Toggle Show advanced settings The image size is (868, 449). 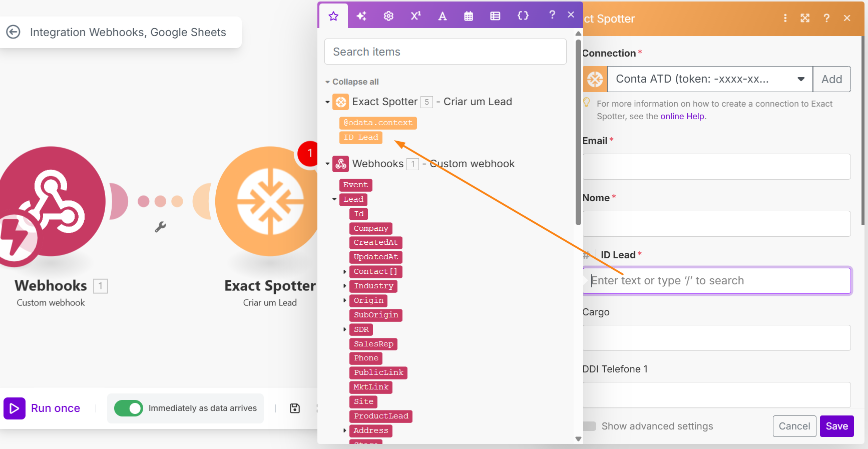pyautogui.click(x=589, y=426)
